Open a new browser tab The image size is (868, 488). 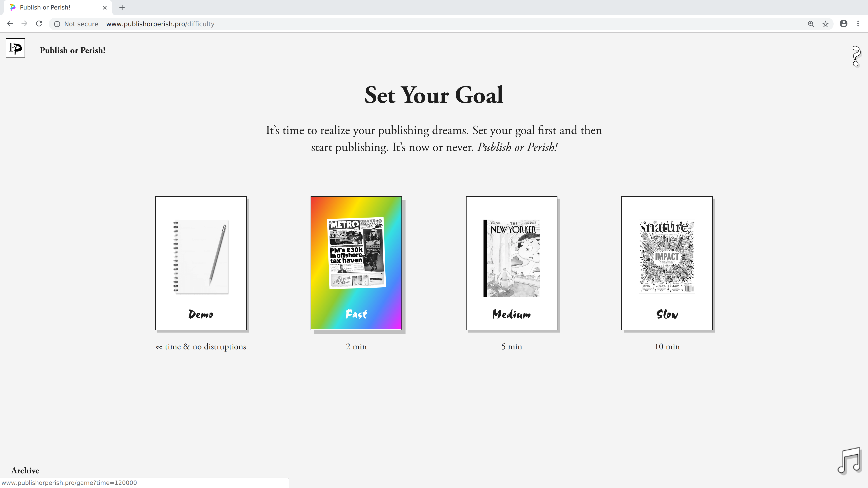(x=122, y=7)
